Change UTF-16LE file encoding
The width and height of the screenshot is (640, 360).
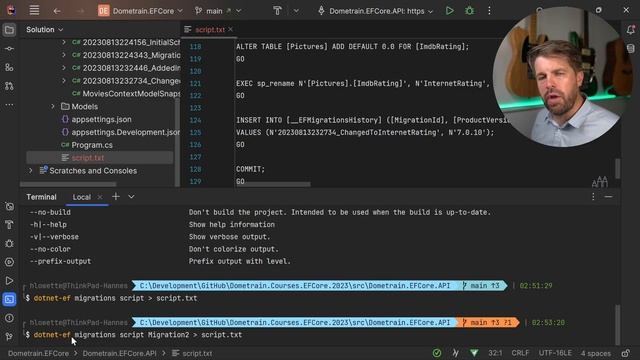coord(555,353)
